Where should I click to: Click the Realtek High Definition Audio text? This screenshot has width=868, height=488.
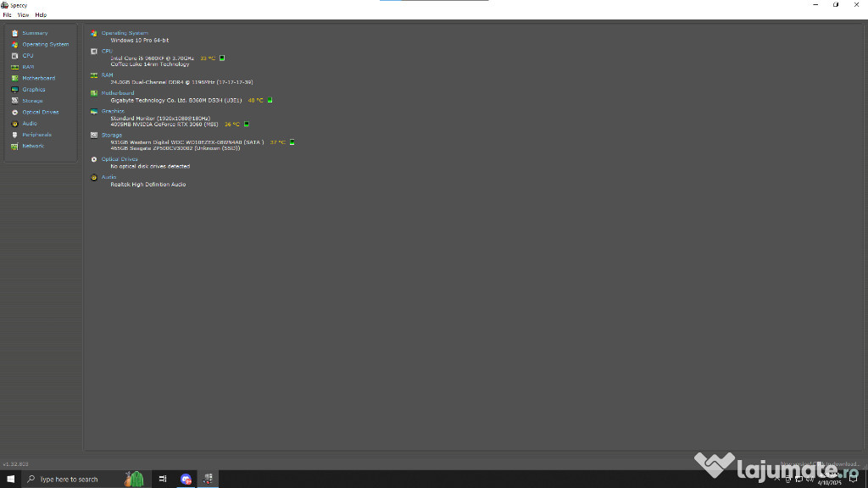pos(148,185)
